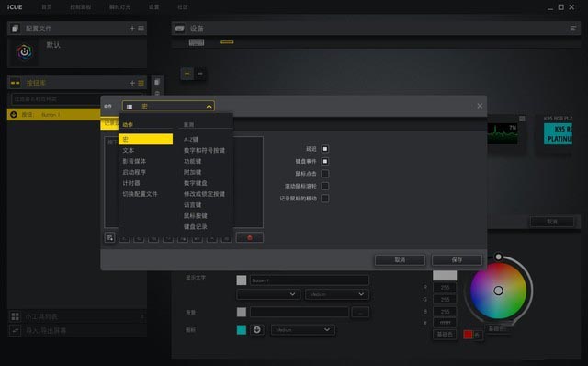The width and height of the screenshot is (588, 366).
Task: Choose 鼠标按键 in the remap column
Action: click(x=196, y=215)
